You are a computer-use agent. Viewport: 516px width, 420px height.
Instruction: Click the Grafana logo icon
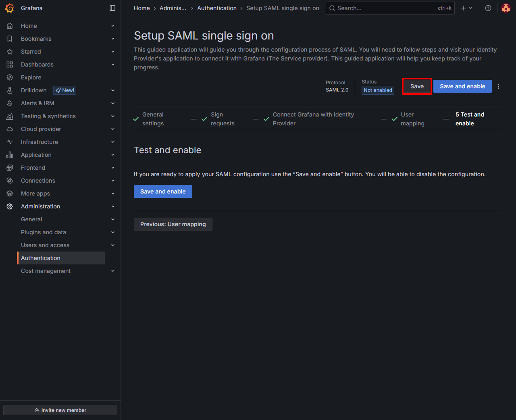point(10,8)
